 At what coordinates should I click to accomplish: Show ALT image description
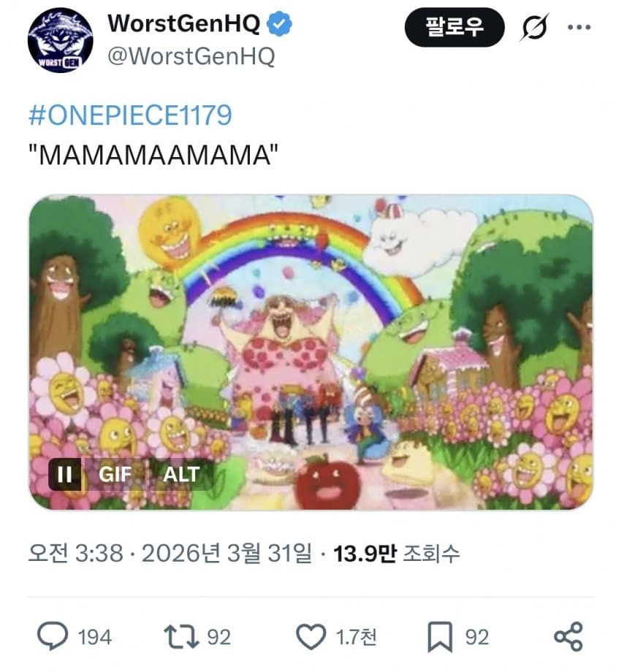pyautogui.click(x=181, y=474)
